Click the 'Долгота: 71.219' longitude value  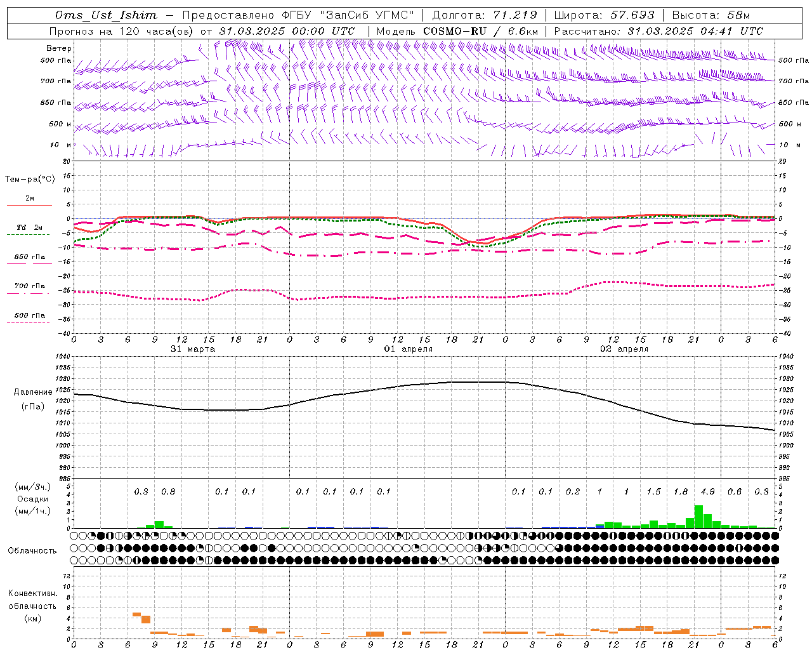[x=485, y=15]
